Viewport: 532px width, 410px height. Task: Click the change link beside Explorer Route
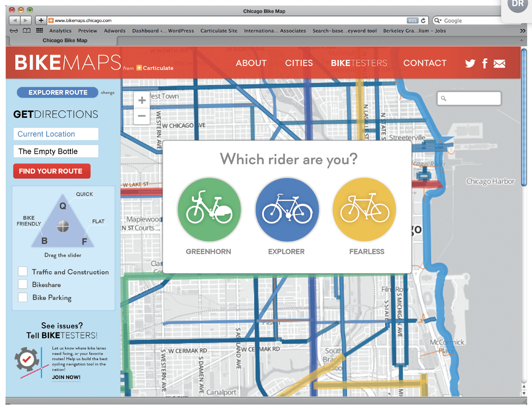[107, 93]
